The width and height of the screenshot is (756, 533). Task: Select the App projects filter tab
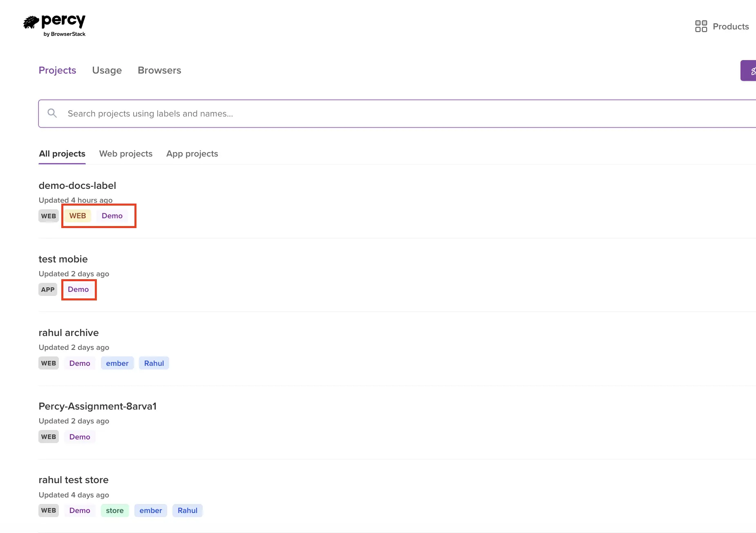192,154
